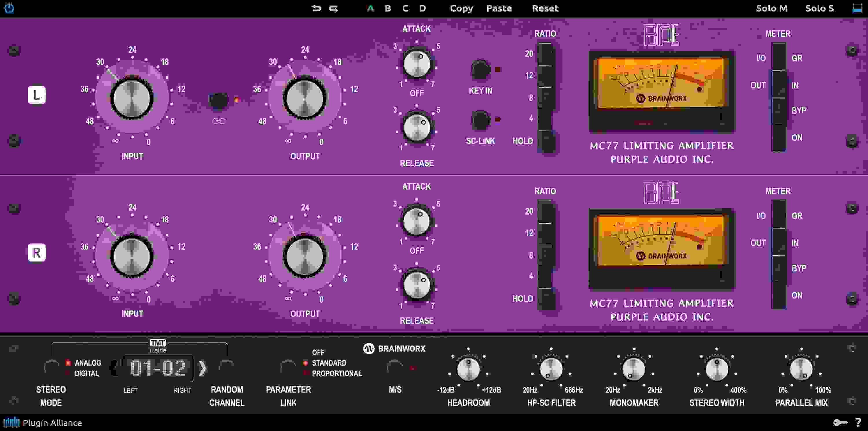The width and height of the screenshot is (868, 431).
Task: Open help using the question mark icon
Action: [x=858, y=423]
